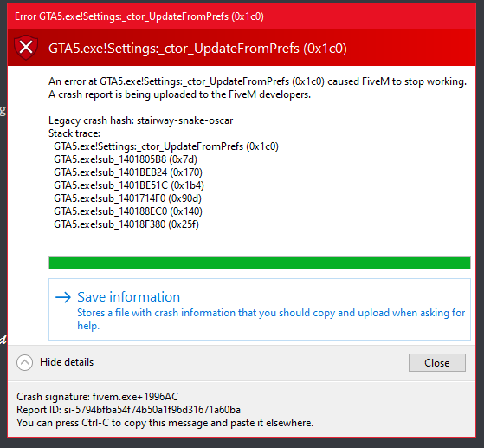Click the red error shield icon
The image size is (484, 448).
coord(26,48)
